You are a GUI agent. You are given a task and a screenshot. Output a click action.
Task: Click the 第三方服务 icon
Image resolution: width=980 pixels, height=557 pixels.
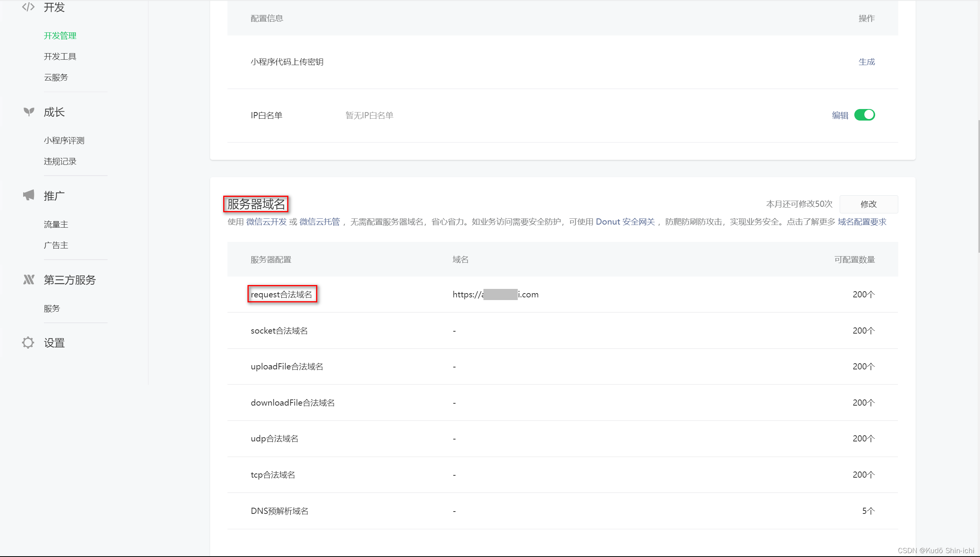click(x=29, y=280)
